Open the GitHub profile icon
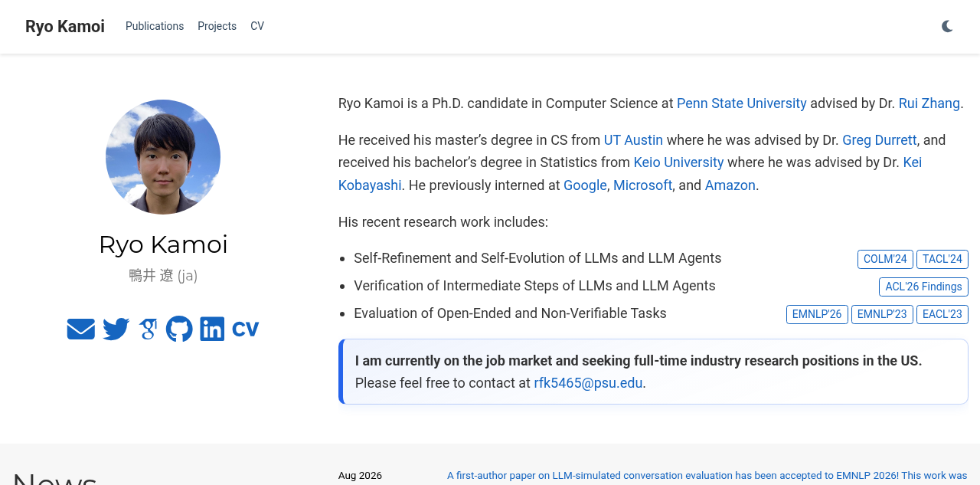This screenshot has height=485, width=980. click(x=179, y=329)
